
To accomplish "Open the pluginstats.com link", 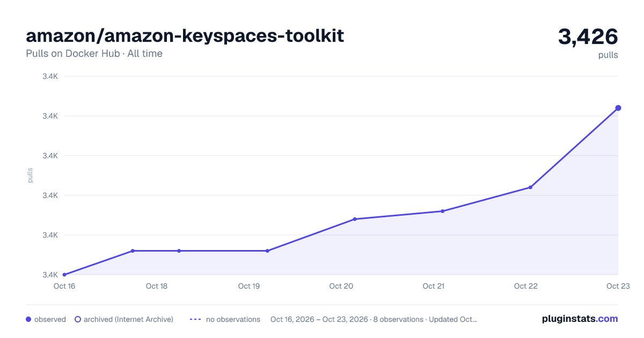I will click(x=580, y=319).
